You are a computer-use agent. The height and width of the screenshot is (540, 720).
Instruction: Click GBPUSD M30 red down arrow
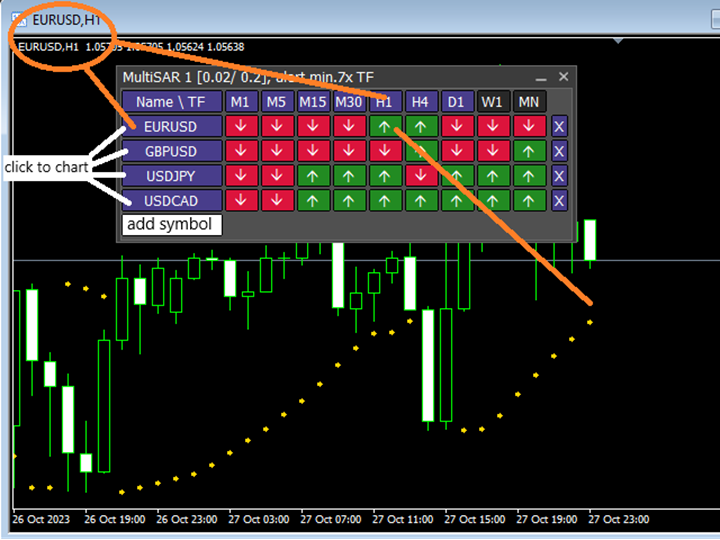click(x=349, y=151)
